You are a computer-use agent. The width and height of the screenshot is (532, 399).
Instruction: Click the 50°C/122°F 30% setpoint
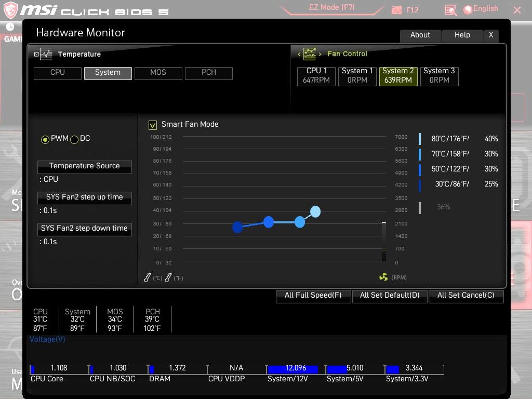458,169
